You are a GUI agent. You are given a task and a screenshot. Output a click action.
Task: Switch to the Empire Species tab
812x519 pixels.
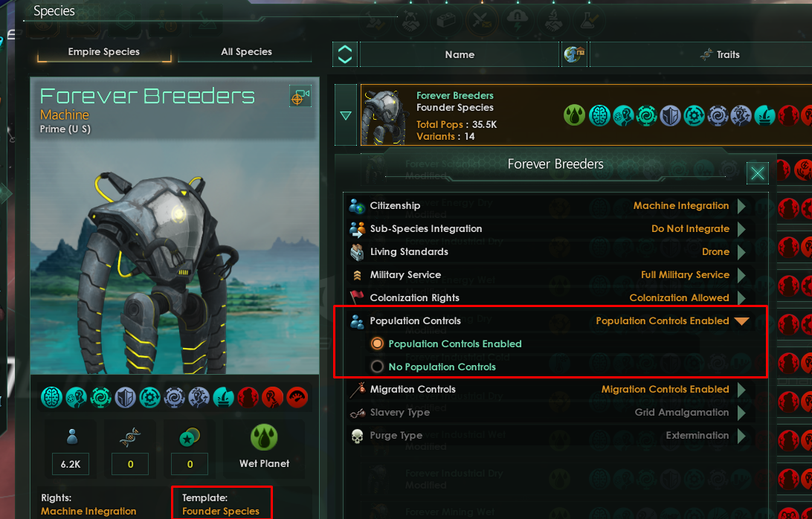(103, 52)
